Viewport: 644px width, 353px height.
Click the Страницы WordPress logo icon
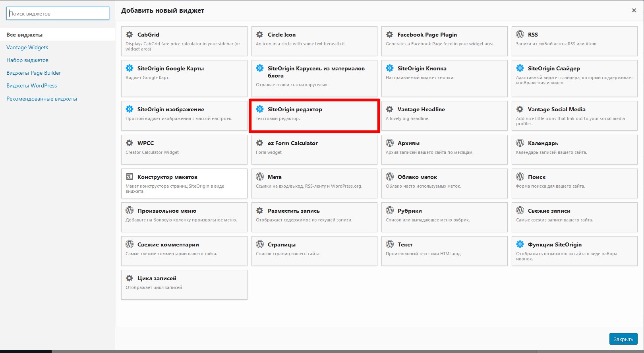260,244
